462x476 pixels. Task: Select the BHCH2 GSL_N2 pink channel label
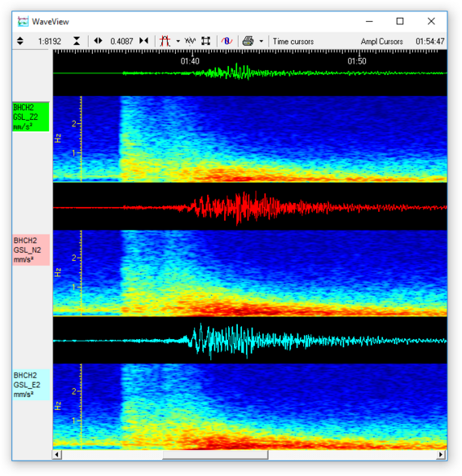tap(31, 250)
